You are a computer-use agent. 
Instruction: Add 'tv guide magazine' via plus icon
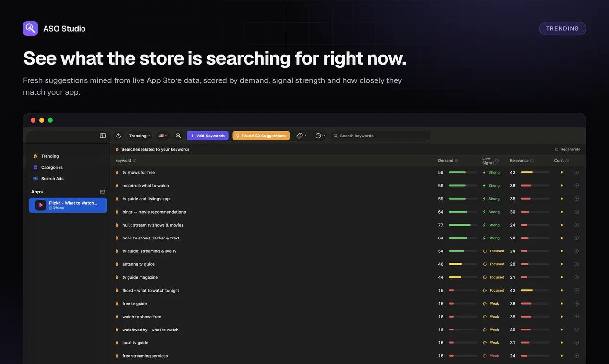click(x=577, y=277)
